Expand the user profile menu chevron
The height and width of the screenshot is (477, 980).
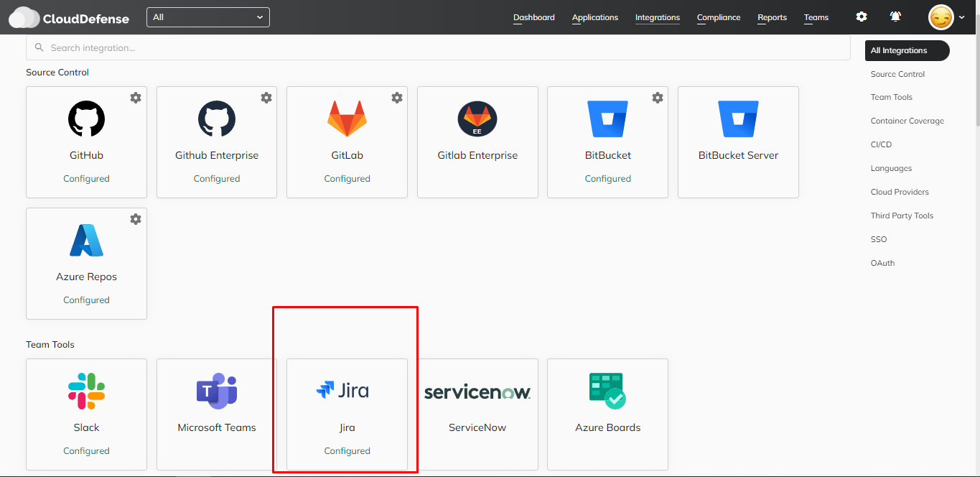(961, 17)
